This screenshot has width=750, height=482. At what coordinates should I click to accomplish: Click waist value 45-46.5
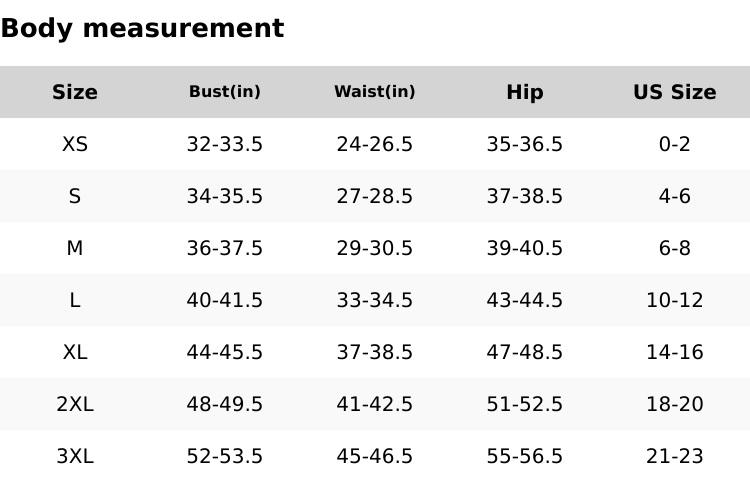[375, 456]
